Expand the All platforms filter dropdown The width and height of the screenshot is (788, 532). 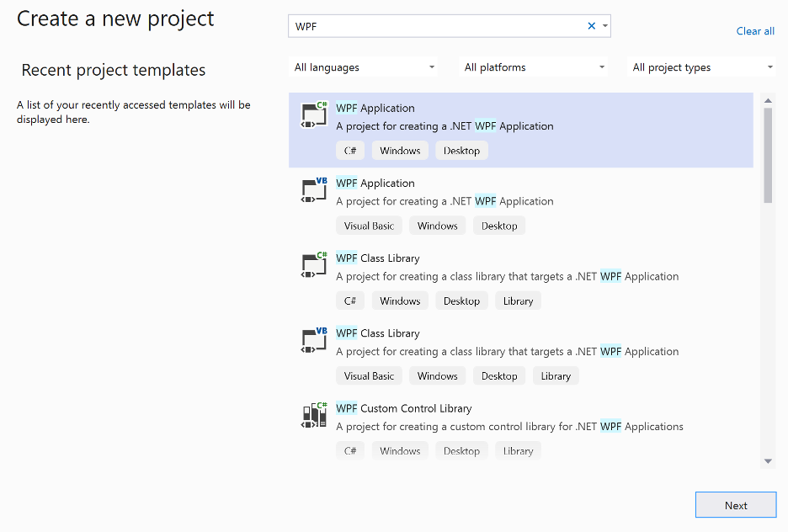coord(534,67)
